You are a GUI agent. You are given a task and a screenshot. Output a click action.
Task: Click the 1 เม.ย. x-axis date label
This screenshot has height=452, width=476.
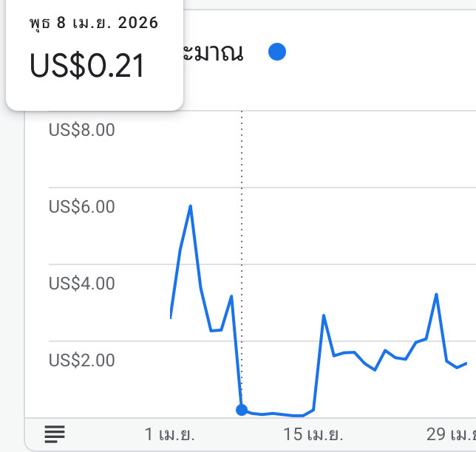click(169, 434)
